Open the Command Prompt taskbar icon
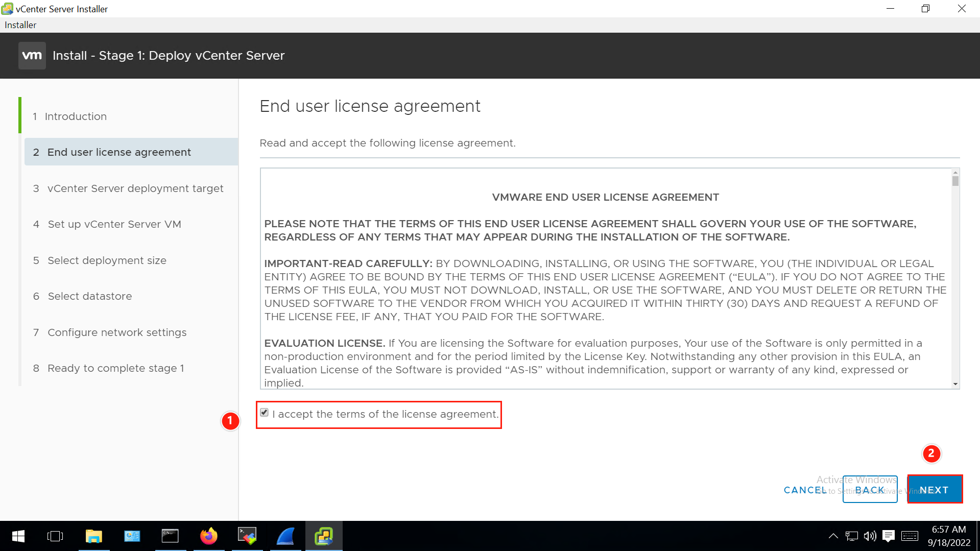The width and height of the screenshot is (980, 551). (x=170, y=536)
